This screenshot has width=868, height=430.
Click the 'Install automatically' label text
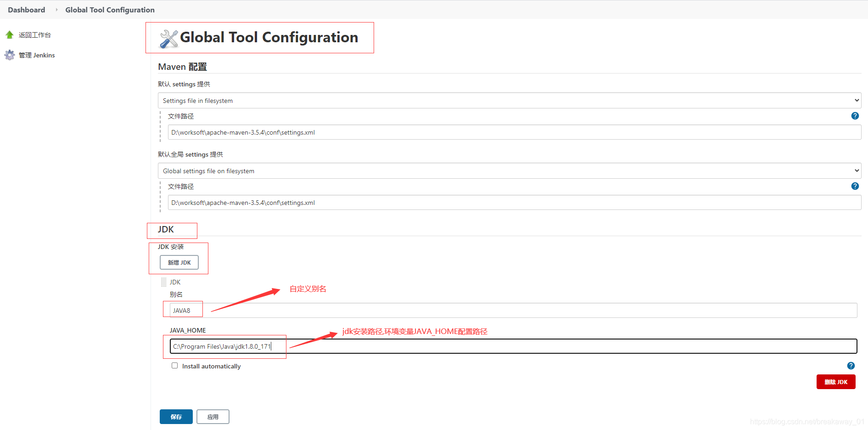coord(211,366)
